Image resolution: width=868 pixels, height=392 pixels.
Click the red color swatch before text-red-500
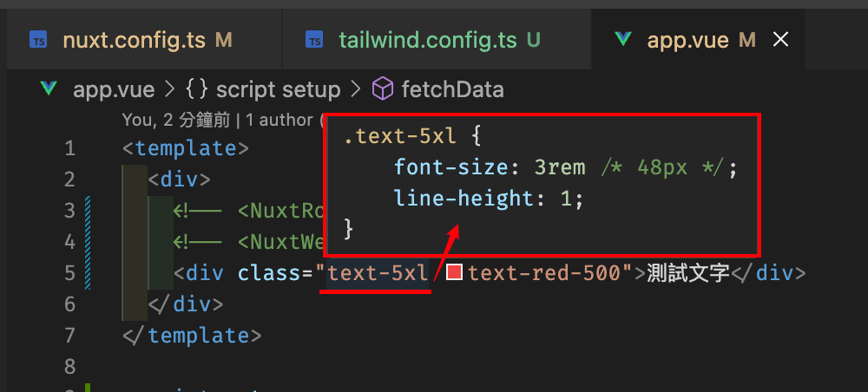[455, 272]
